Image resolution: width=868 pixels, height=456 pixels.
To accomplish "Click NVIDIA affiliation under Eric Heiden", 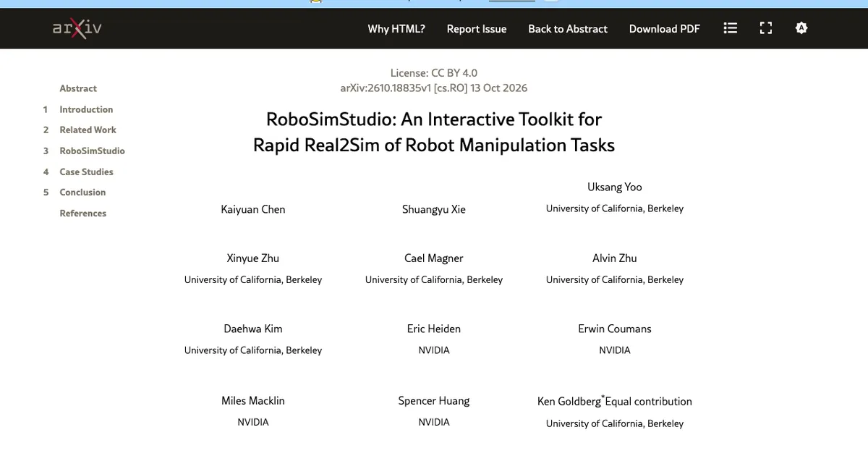I will 434,350.
